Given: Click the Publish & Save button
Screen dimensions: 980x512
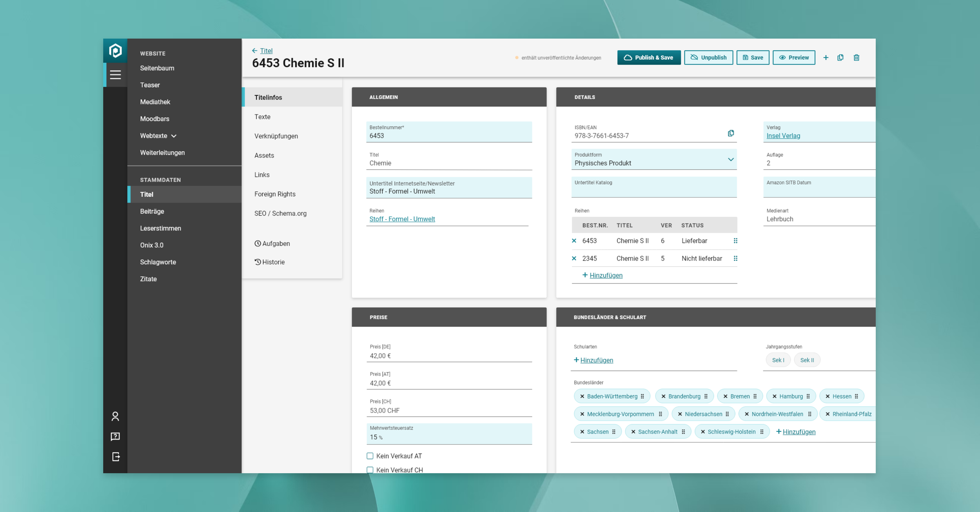Looking at the screenshot, I should 649,58.
